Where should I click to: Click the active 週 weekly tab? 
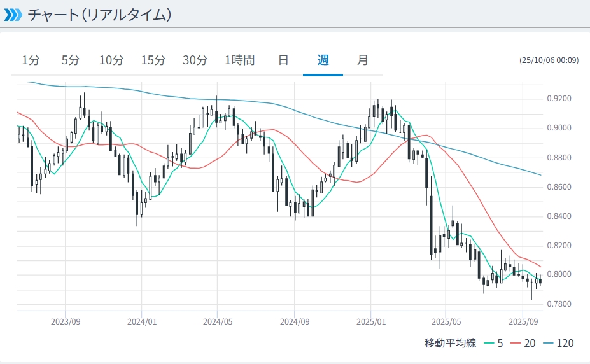click(323, 60)
